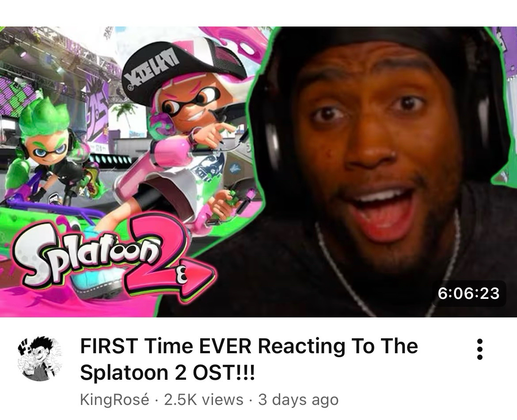The image size is (517, 420).
Task: Click the 6:06:23 duration badge
Action: click(468, 293)
